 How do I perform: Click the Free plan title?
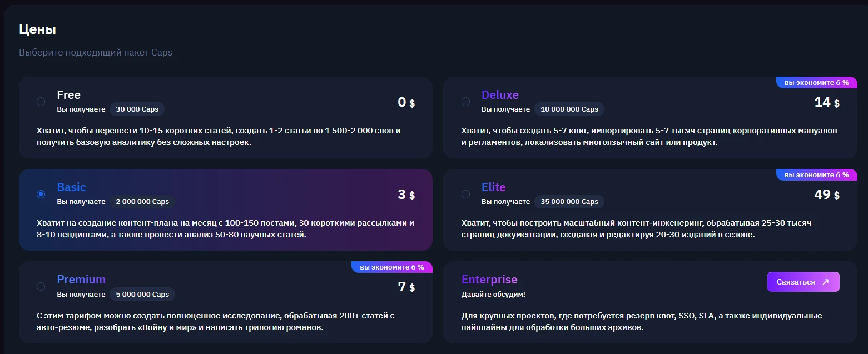click(x=69, y=95)
